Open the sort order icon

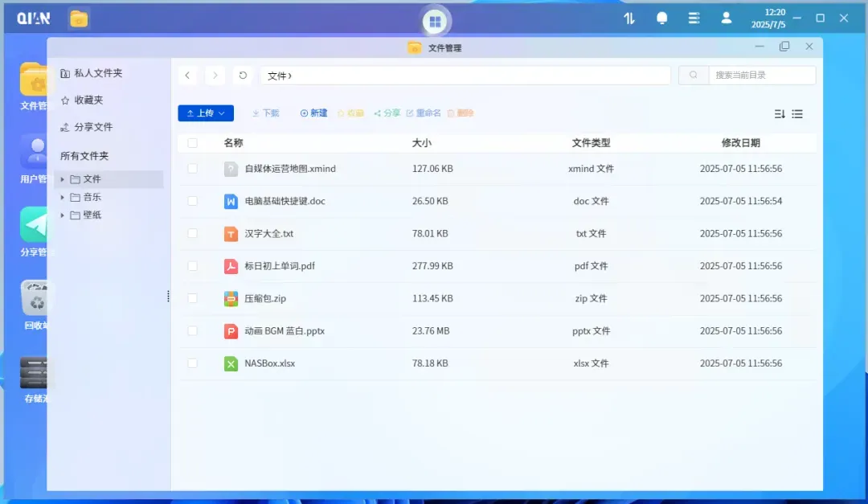[x=780, y=114]
